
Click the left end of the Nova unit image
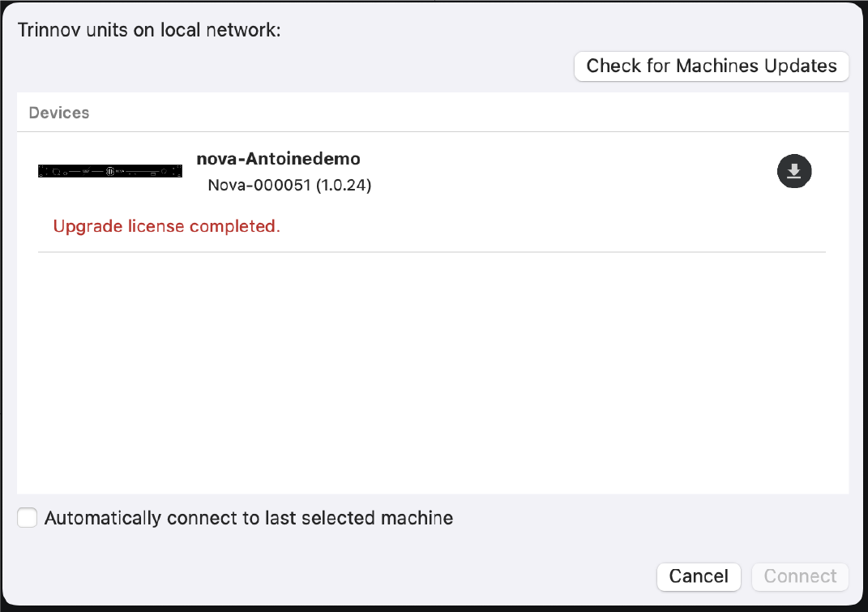tap(44, 171)
